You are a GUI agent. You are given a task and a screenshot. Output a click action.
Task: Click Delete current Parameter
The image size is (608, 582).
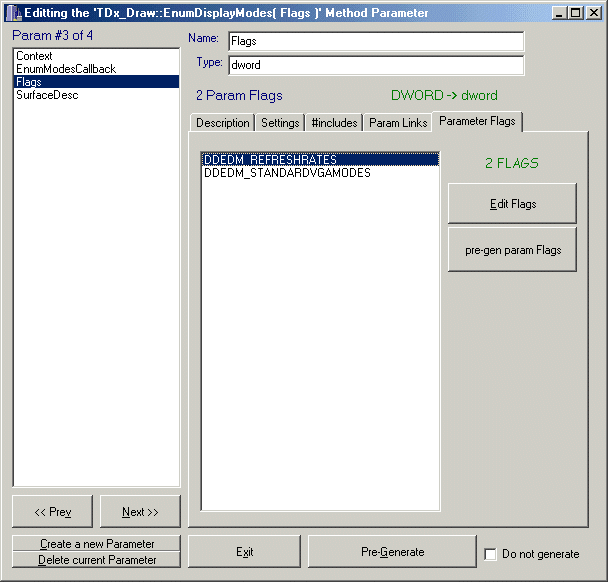(x=97, y=560)
